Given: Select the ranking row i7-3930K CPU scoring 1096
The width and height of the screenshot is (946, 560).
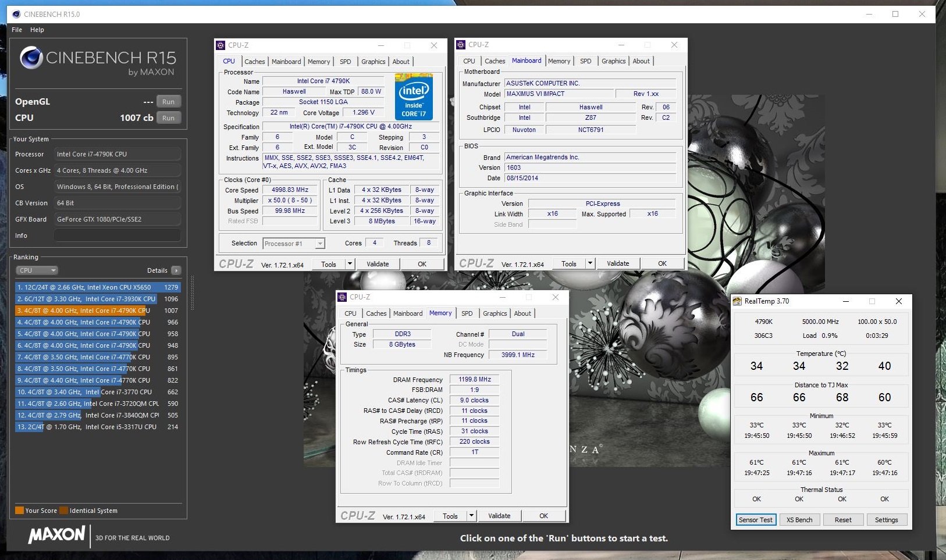Looking at the screenshot, I should pos(98,299).
